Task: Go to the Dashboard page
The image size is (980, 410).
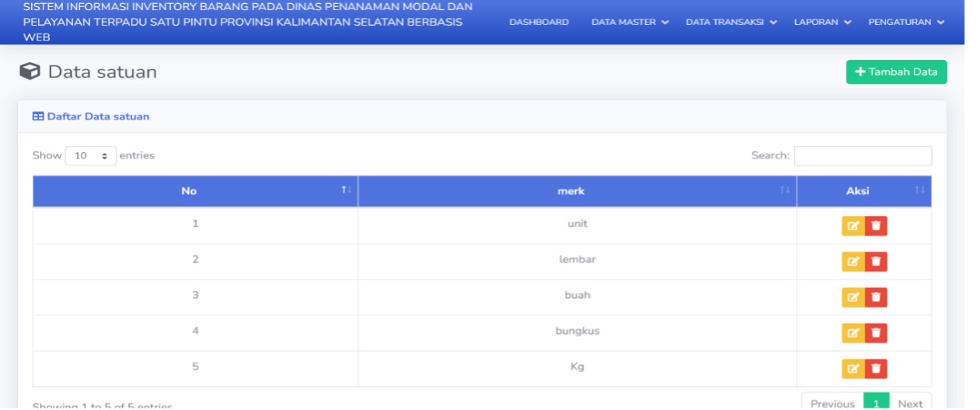Action: pos(539,22)
